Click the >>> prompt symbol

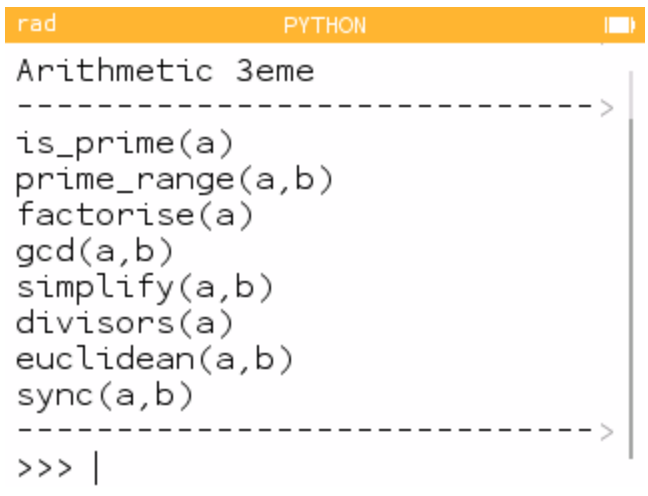(x=45, y=468)
